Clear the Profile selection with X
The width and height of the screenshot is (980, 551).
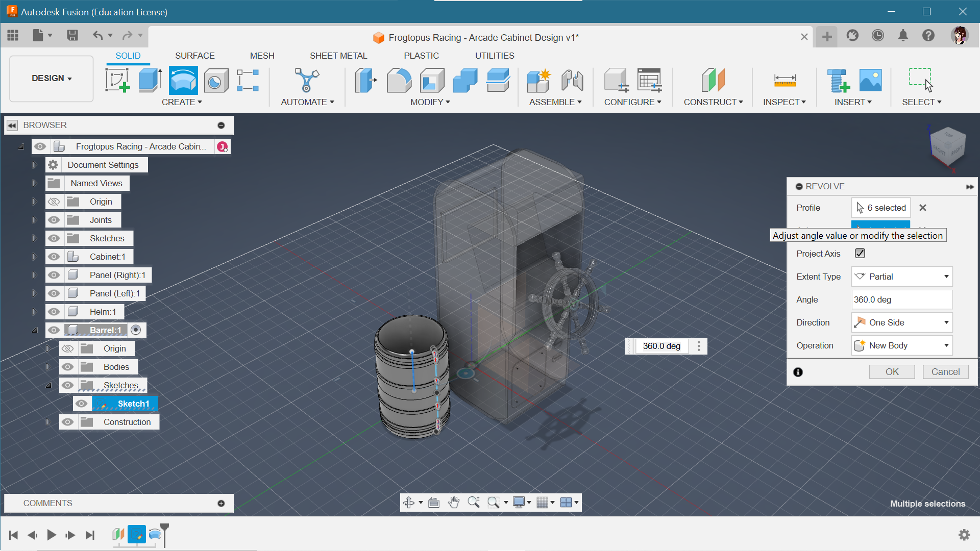922,208
